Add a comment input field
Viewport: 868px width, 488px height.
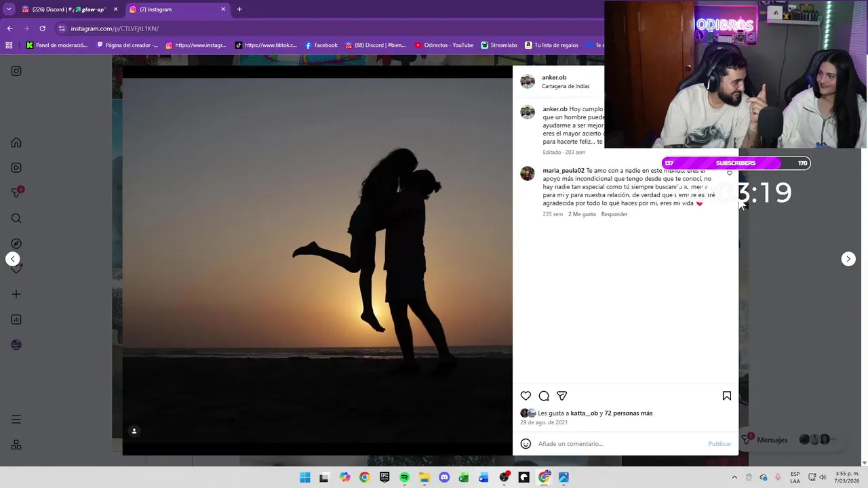tap(620, 444)
